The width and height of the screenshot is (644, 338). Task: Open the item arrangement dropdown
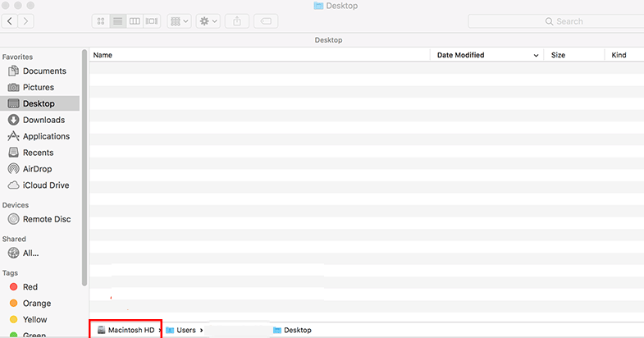179,21
